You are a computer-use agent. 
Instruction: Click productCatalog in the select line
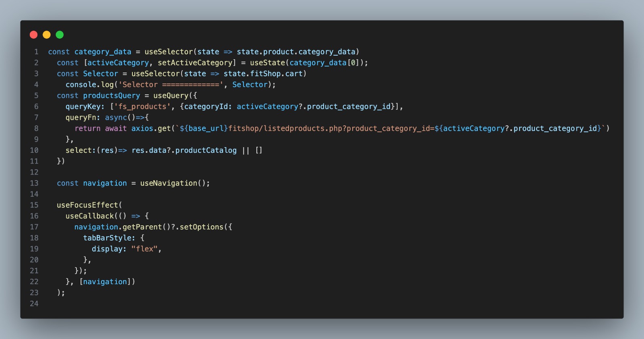206,150
